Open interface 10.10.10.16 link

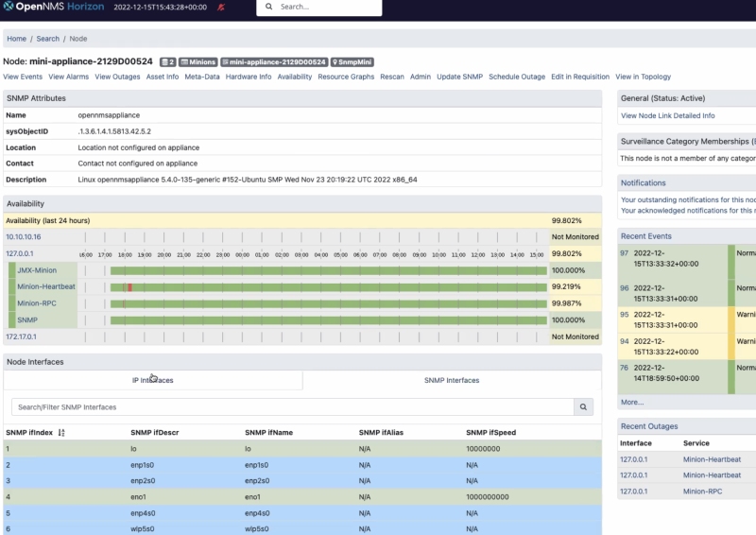23,237
